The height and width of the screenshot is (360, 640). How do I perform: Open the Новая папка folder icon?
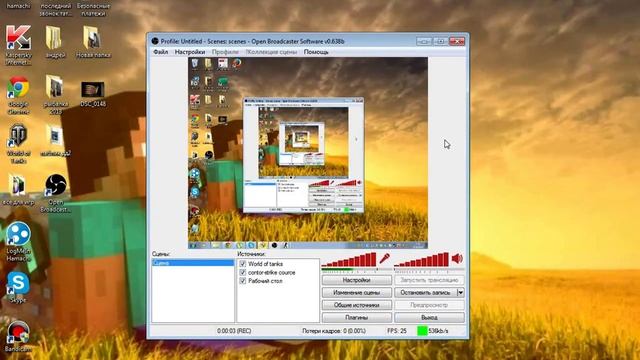(93, 42)
